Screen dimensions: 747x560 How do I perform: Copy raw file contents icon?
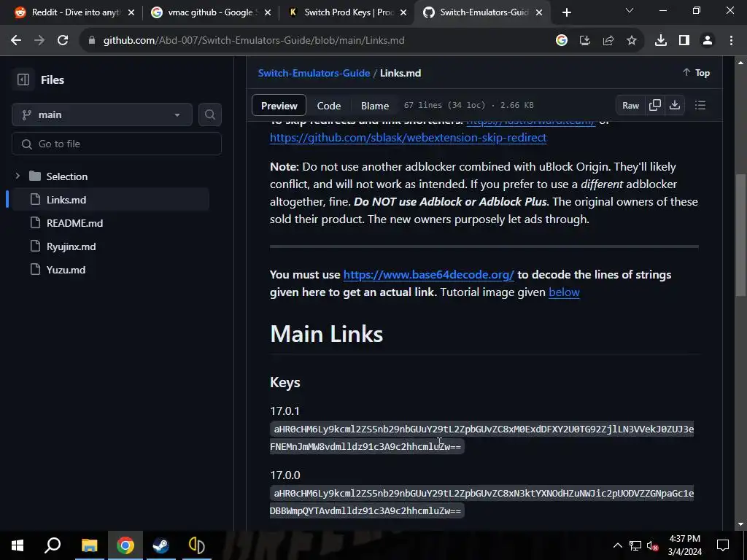[x=654, y=105]
